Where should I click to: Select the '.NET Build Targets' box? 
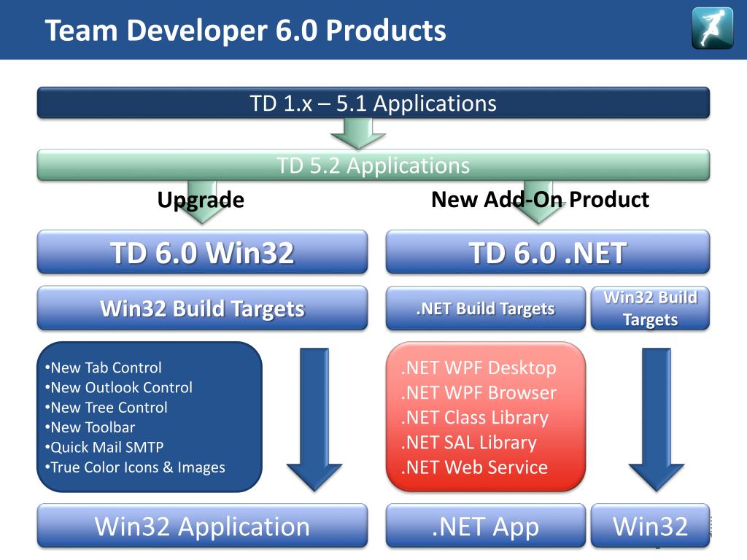point(485,308)
